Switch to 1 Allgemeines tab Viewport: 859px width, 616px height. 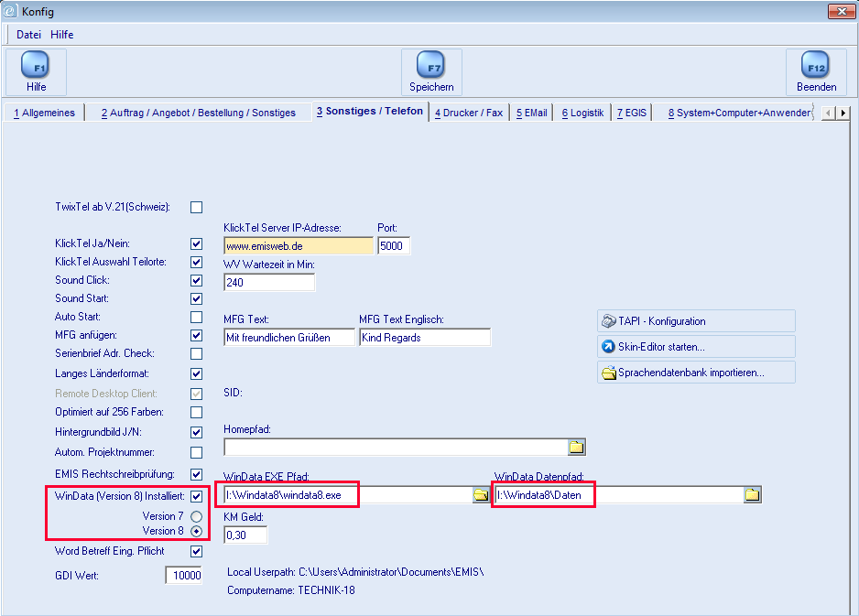tap(44, 113)
